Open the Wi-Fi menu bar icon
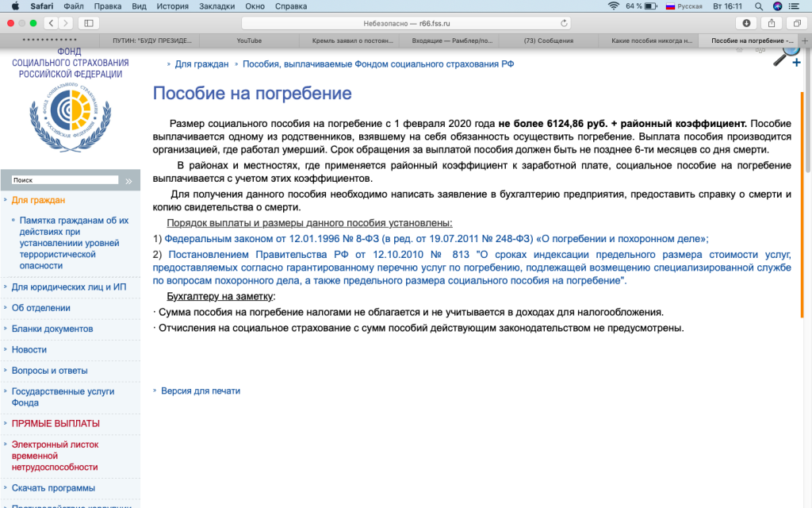 (x=613, y=6)
